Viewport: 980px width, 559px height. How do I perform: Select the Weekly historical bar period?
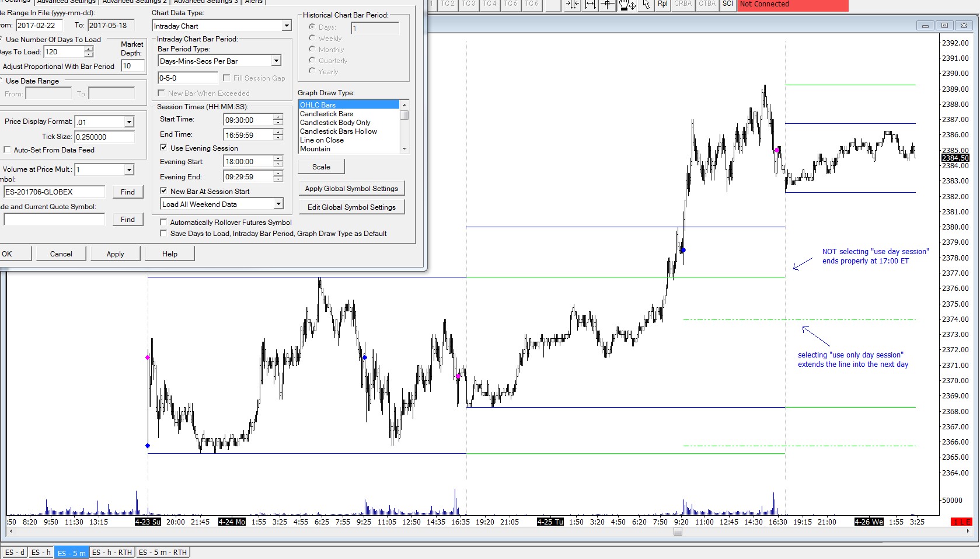pyautogui.click(x=312, y=38)
